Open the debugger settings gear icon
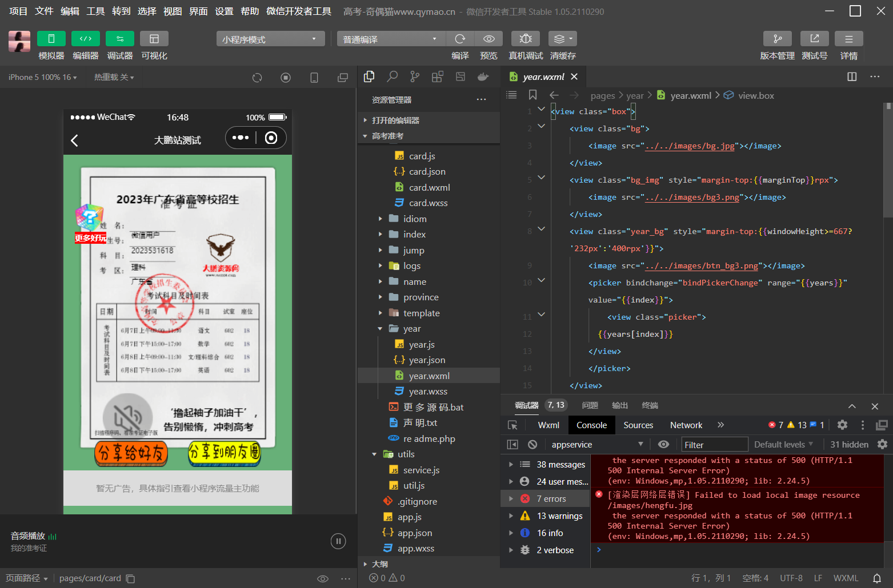This screenshot has width=893, height=588. (x=842, y=425)
